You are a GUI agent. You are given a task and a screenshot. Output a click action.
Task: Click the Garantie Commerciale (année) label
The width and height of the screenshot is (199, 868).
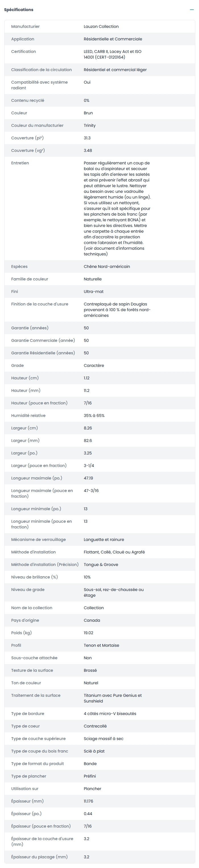43,340
